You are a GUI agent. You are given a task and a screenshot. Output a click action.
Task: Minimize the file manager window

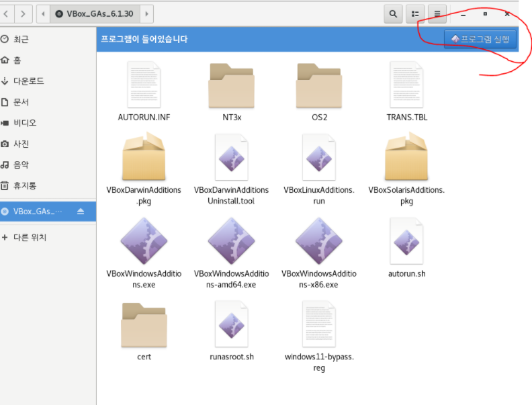(463, 14)
